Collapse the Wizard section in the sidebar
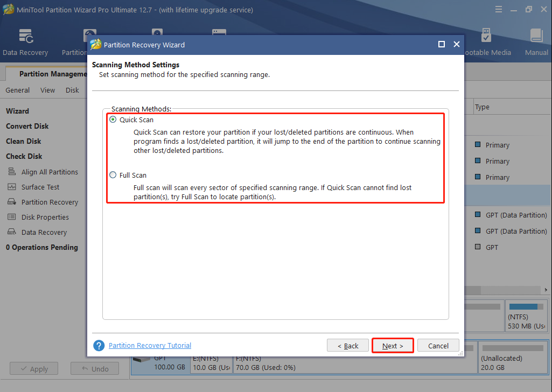Viewport: 552px width, 392px height. point(18,111)
